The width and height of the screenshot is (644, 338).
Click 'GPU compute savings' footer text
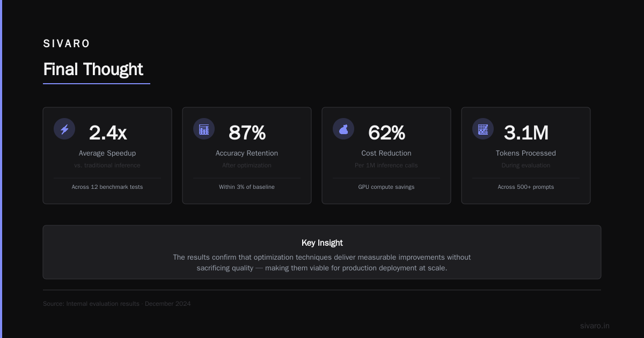tap(386, 187)
